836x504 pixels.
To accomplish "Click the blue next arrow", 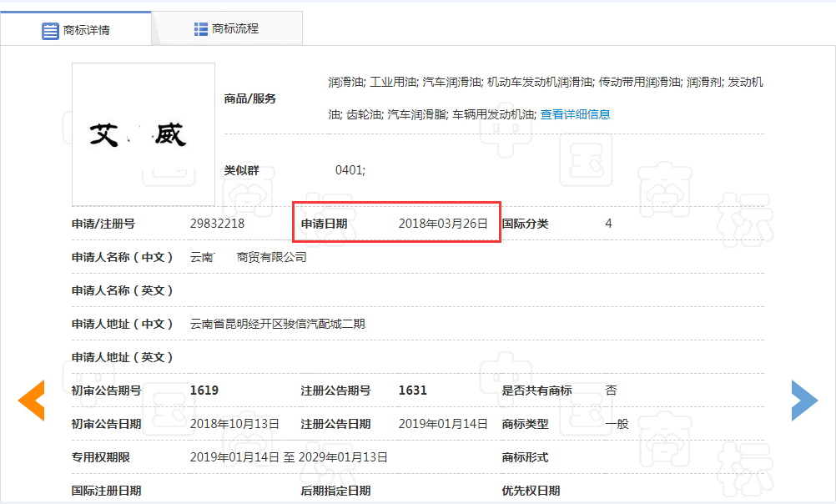I will coord(804,401).
